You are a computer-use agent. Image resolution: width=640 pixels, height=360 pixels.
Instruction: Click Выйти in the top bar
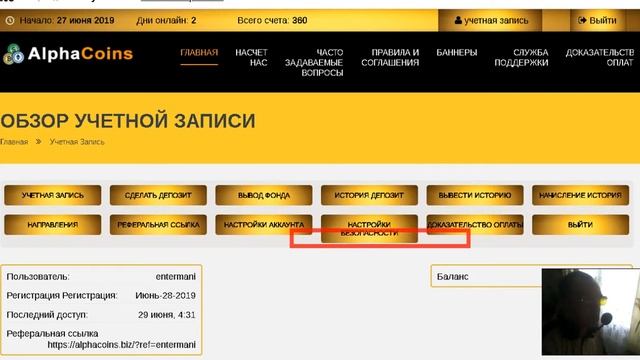597,20
